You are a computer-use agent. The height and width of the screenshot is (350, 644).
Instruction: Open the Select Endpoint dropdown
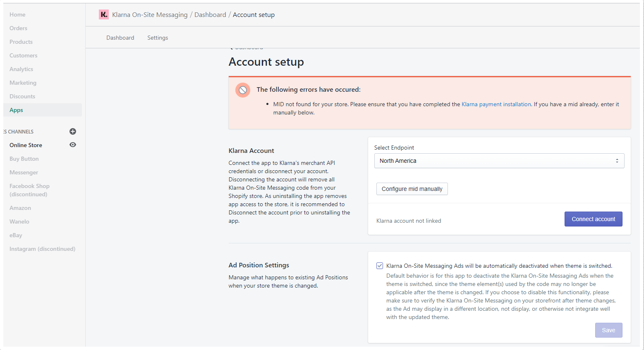click(x=499, y=161)
